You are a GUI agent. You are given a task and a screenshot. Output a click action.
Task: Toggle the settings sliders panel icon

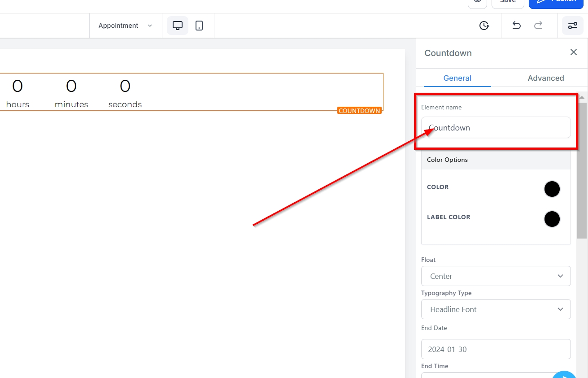point(573,26)
